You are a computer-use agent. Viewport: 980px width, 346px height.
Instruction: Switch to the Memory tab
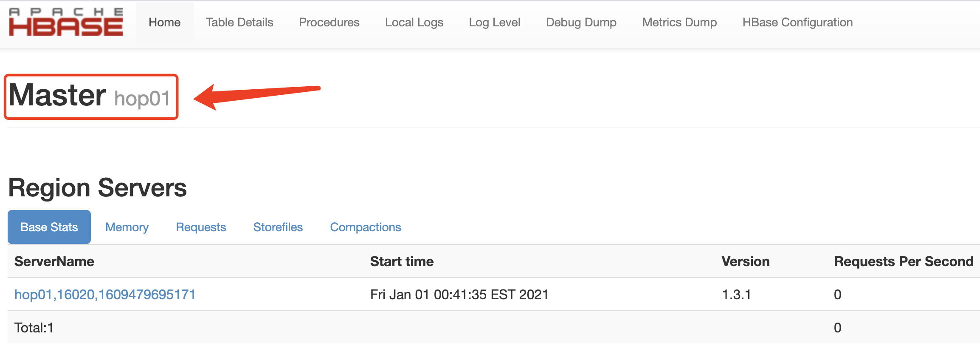click(x=127, y=227)
